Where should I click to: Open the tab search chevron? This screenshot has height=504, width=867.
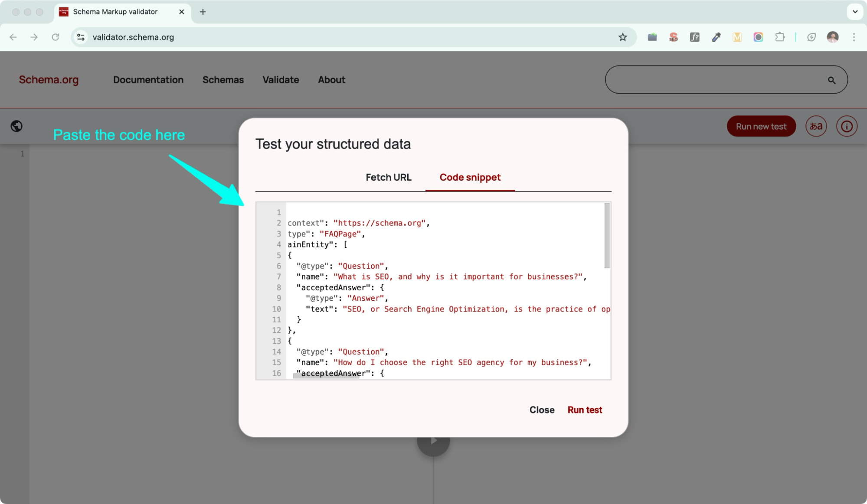tap(854, 12)
